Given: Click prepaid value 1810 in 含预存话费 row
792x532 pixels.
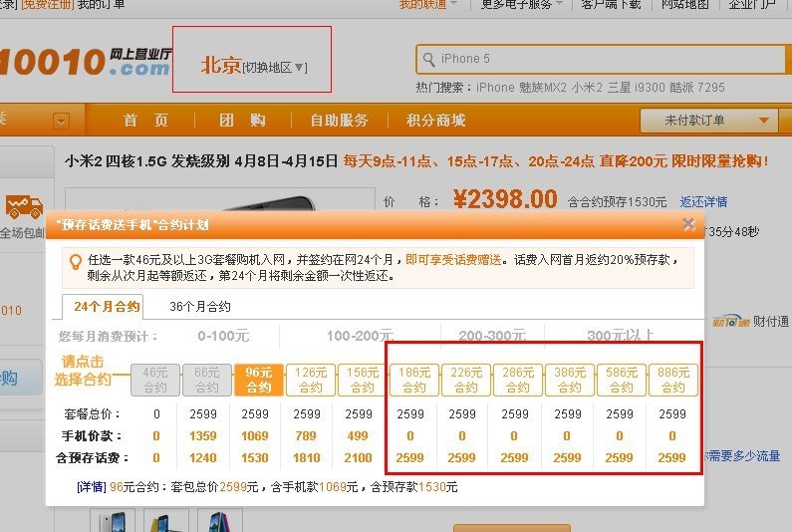Looking at the screenshot, I should click(307, 458).
